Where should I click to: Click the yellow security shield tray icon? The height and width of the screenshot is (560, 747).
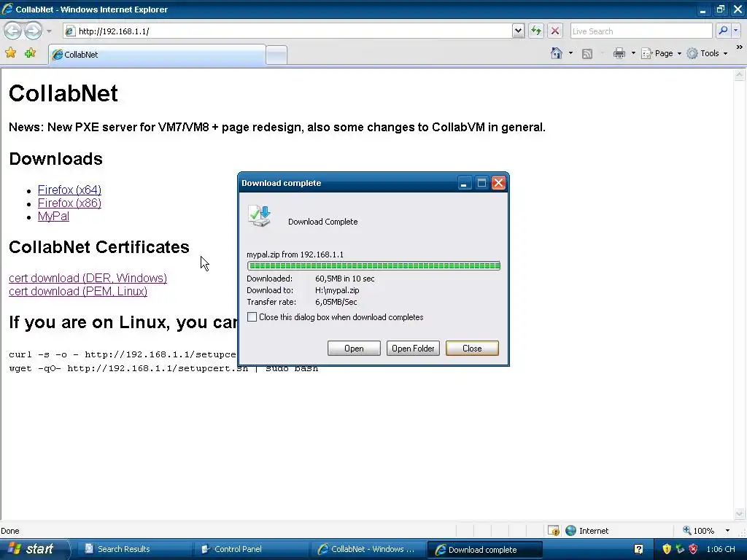tap(667, 549)
